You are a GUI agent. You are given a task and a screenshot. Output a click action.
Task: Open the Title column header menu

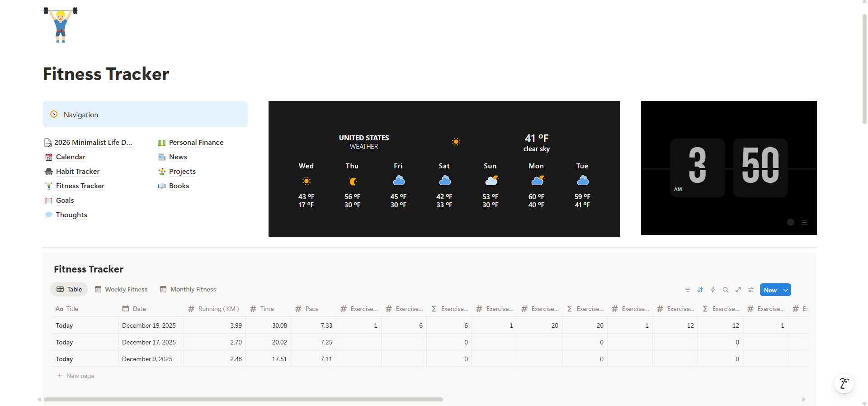[85, 309]
